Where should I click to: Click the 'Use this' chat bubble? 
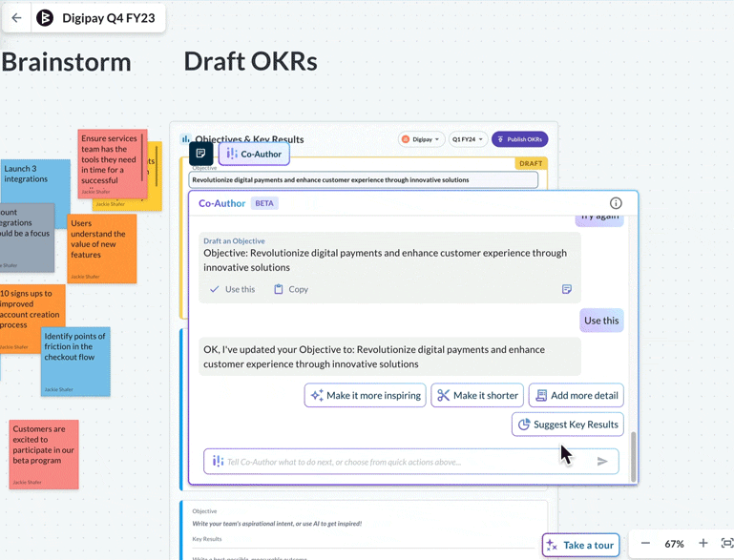601,321
